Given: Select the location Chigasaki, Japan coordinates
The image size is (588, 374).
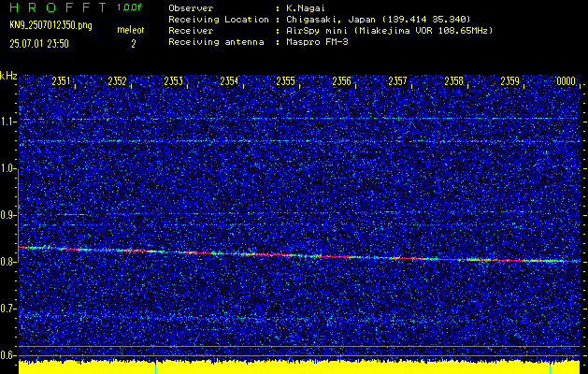Looking at the screenshot, I should coord(379,19).
